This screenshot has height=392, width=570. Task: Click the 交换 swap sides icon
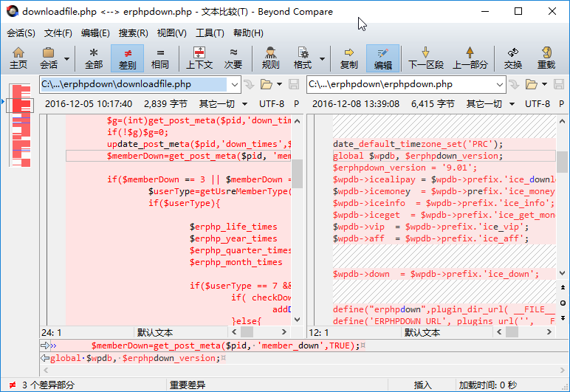[x=513, y=53]
